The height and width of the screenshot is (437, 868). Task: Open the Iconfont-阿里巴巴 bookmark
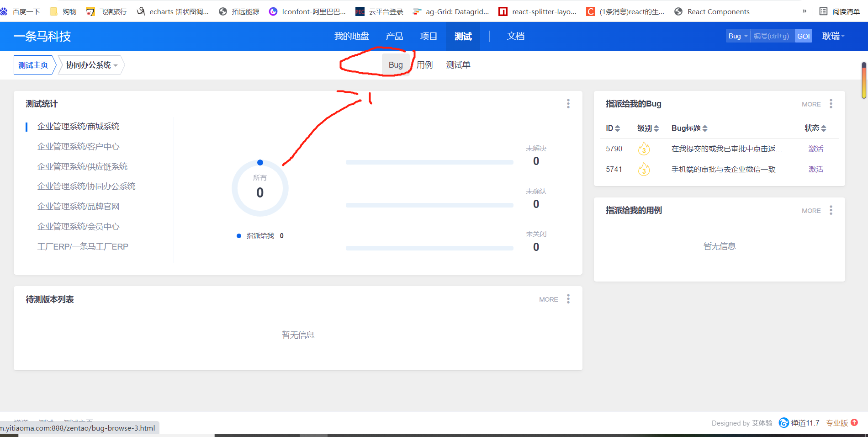[307, 11]
